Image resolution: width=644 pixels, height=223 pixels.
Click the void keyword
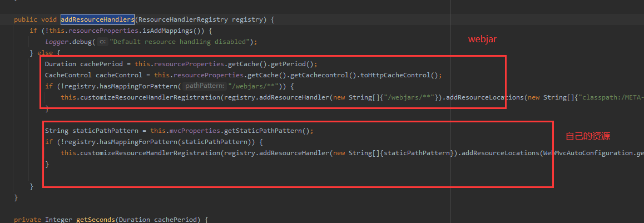pyautogui.click(x=49, y=19)
